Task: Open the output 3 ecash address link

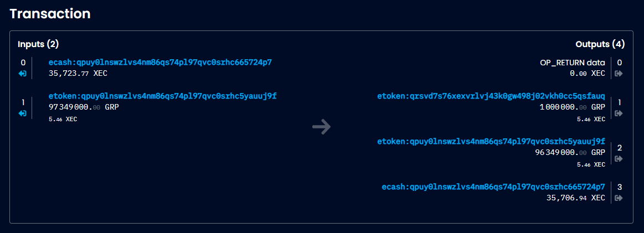Action: point(493,187)
